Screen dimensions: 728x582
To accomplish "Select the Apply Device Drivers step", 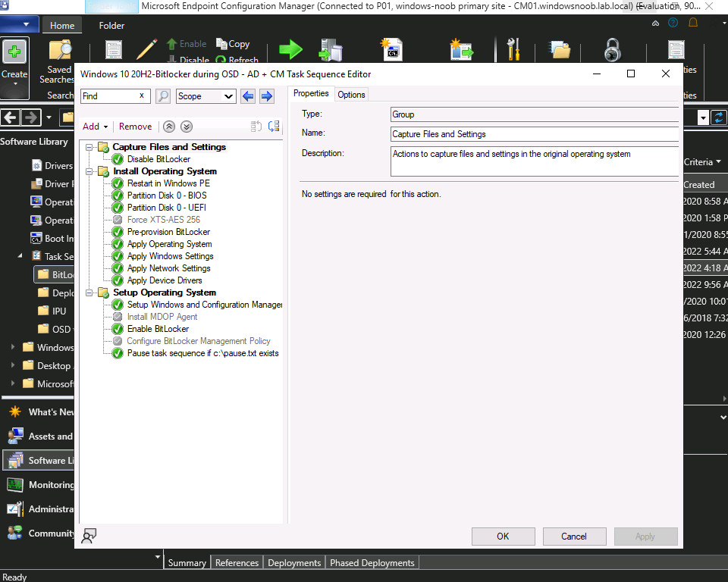I will (x=165, y=280).
